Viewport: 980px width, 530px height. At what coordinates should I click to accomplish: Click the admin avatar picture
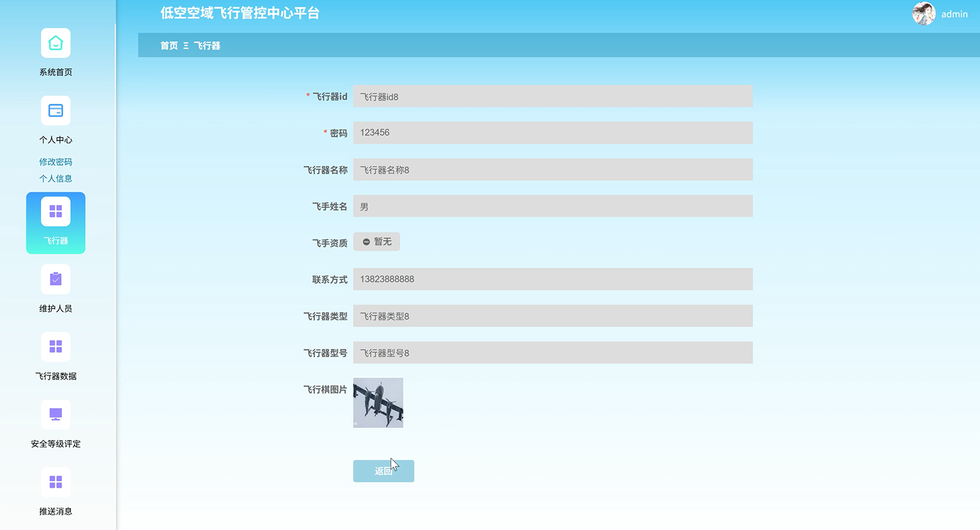coord(923,14)
